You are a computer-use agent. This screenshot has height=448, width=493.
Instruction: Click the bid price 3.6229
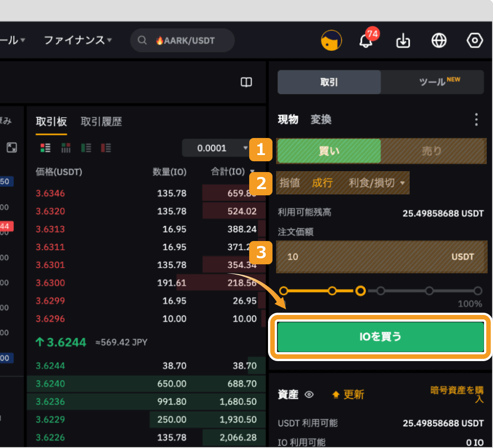pos(50,419)
